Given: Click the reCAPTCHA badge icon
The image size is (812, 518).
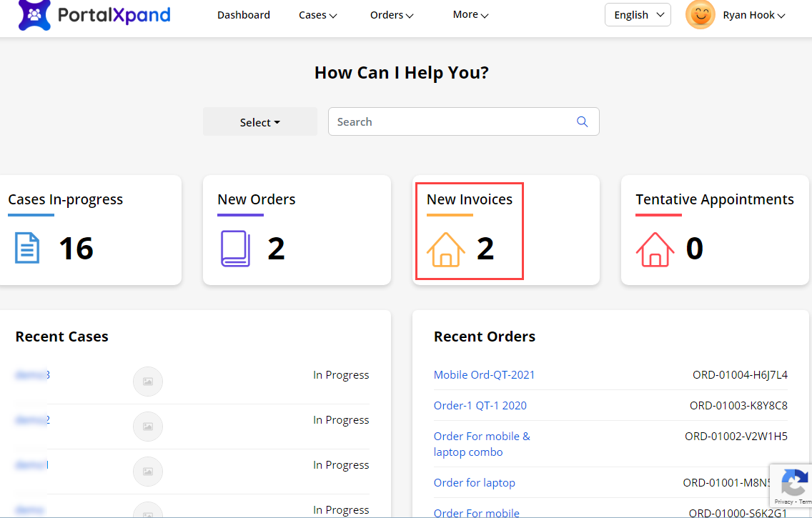Looking at the screenshot, I should [x=793, y=483].
